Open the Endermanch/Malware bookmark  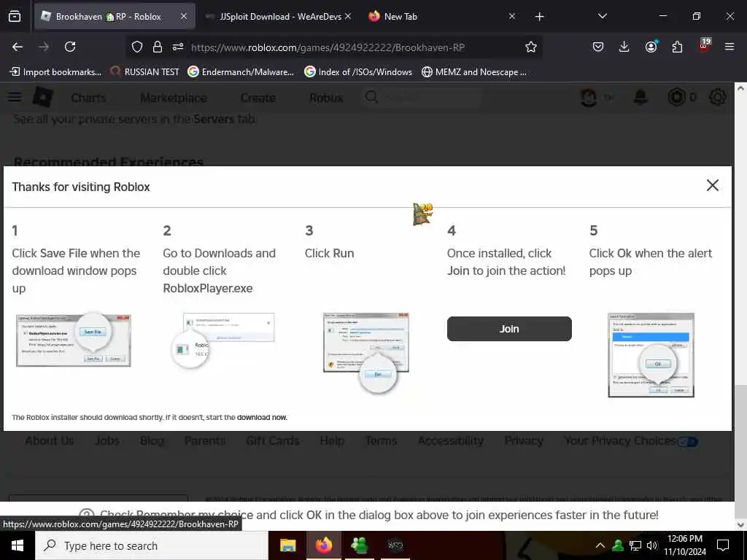point(241,72)
